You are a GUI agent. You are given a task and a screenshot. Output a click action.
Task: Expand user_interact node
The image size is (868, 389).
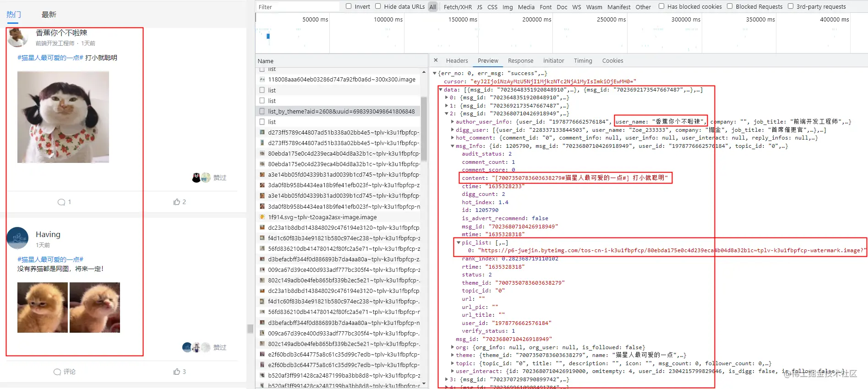(x=453, y=371)
